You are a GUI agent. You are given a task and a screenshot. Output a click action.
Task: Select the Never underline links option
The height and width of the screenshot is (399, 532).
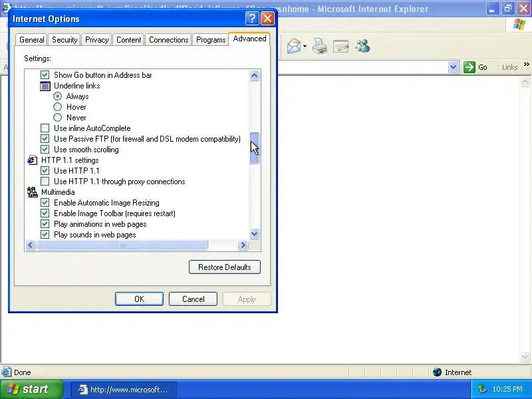pos(57,118)
